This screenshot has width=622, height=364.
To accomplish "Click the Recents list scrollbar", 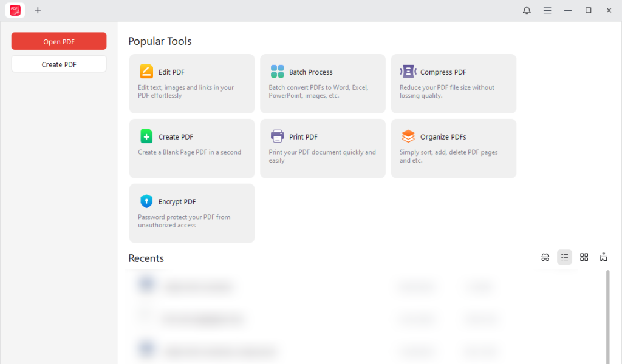I will (x=607, y=315).
